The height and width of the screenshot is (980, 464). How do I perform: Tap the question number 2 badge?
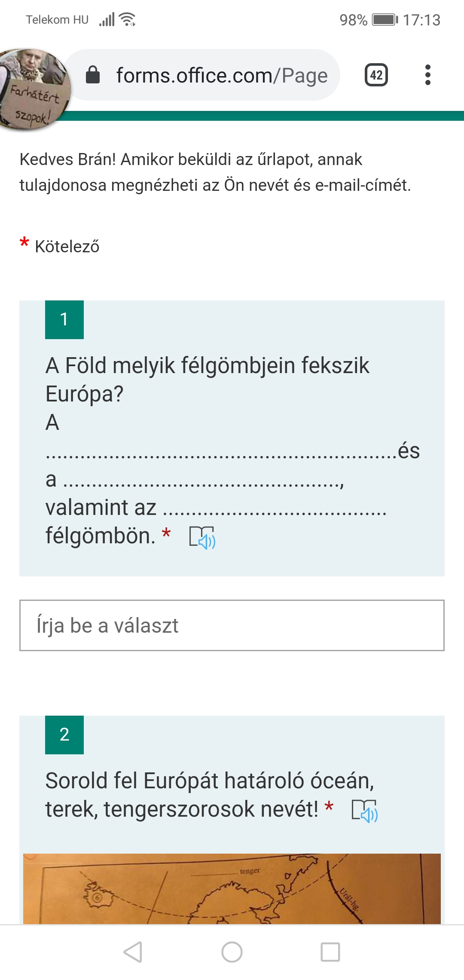64,735
